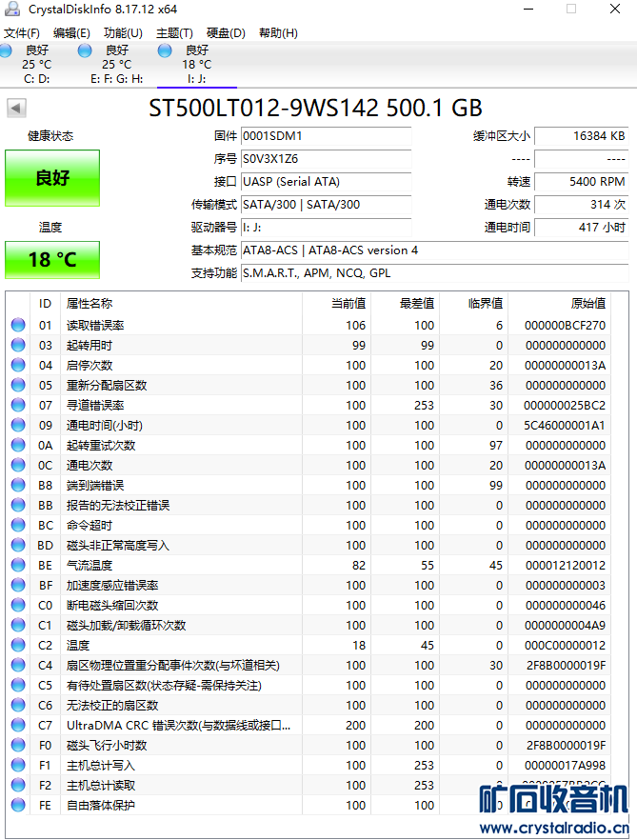This screenshot has height=840, width=637.
Task: Click status icon for 起转重试次数 row
Action: [18, 445]
